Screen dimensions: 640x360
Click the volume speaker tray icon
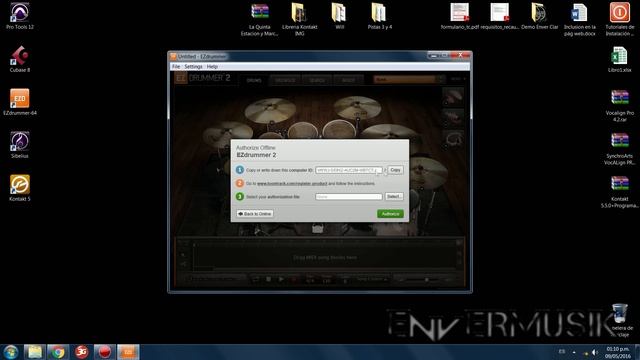pyautogui.click(x=595, y=352)
